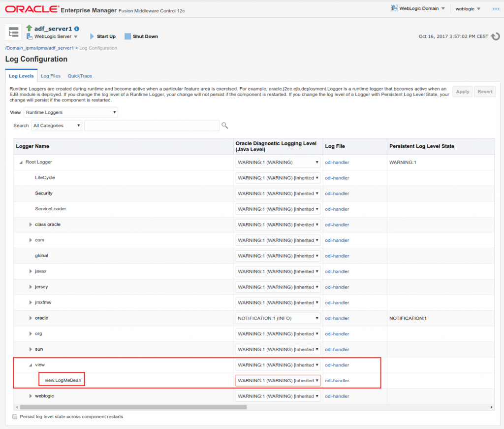Screen dimensions: 504x429
Task: Click the Start Up icon for adf_server1
Action: (x=92, y=36)
